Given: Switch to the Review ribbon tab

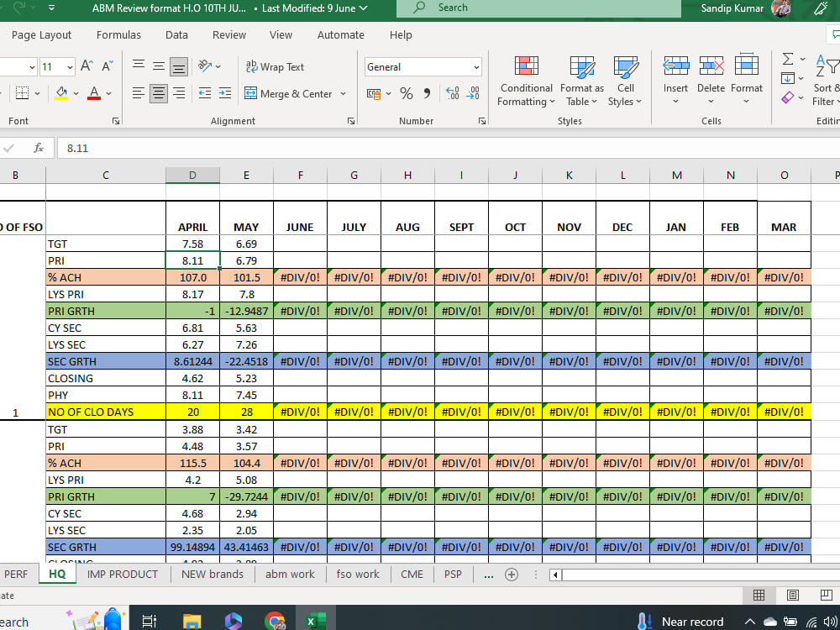Looking at the screenshot, I should click(x=229, y=34).
